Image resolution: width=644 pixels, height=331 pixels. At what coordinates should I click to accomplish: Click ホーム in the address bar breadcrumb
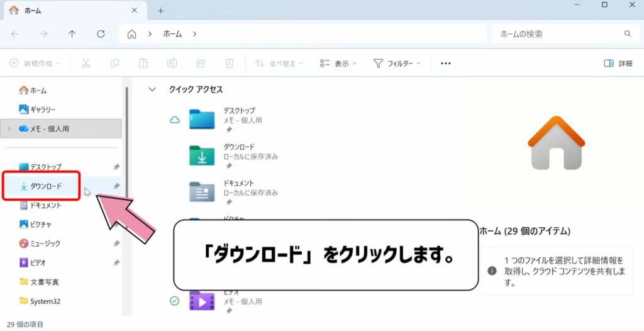tap(172, 34)
